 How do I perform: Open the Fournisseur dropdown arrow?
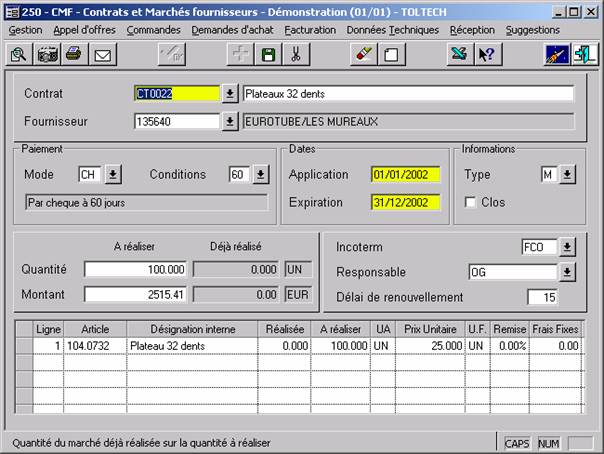pyautogui.click(x=230, y=122)
